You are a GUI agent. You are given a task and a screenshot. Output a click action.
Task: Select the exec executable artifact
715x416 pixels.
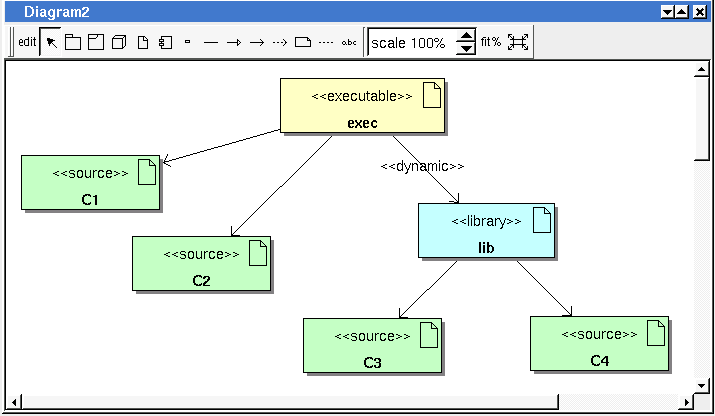pyautogui.click(x=363, y=105)
